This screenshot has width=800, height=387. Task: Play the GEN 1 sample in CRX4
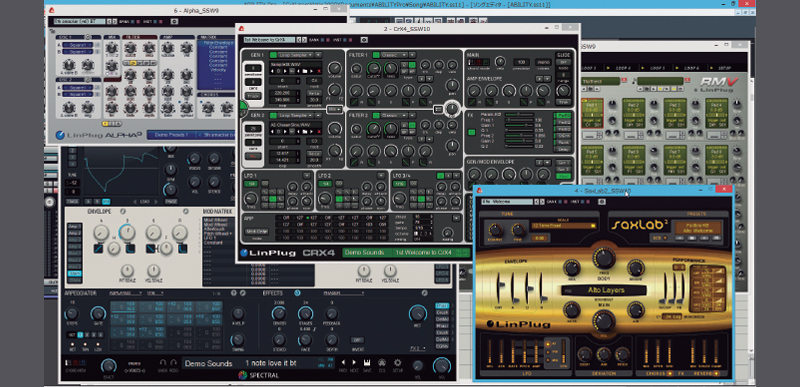(286, 71)
